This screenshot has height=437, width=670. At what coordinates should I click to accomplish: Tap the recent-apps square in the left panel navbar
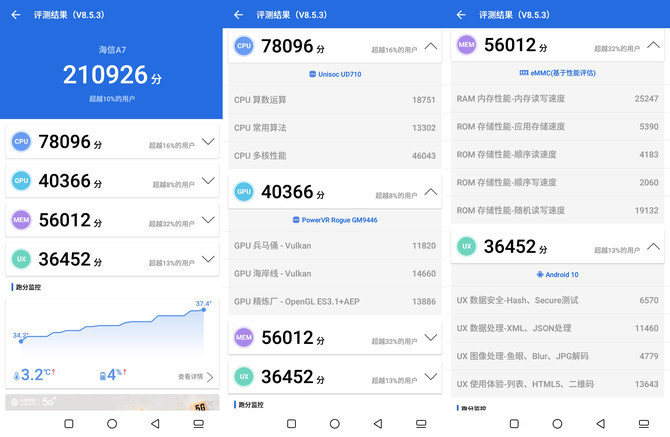69,424
